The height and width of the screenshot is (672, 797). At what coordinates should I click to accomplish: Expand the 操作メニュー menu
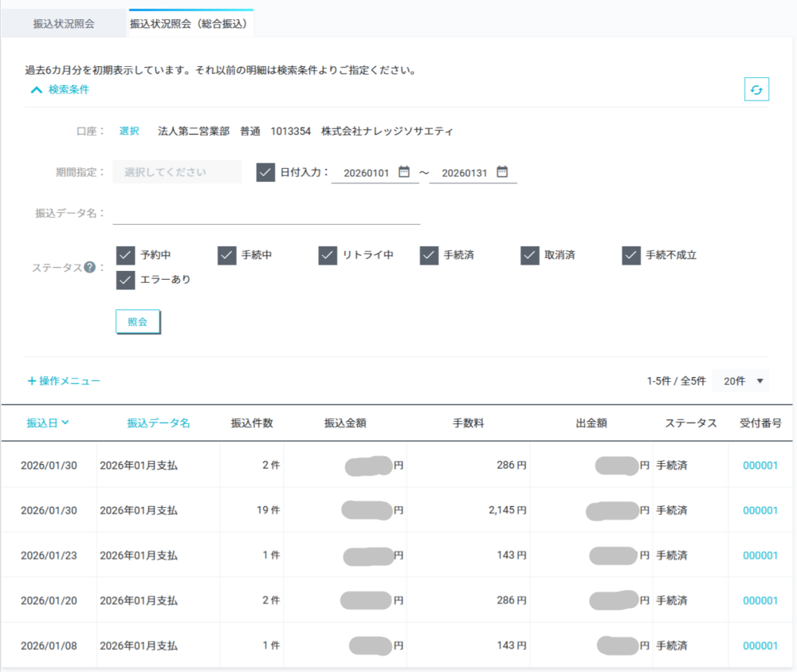63,381
